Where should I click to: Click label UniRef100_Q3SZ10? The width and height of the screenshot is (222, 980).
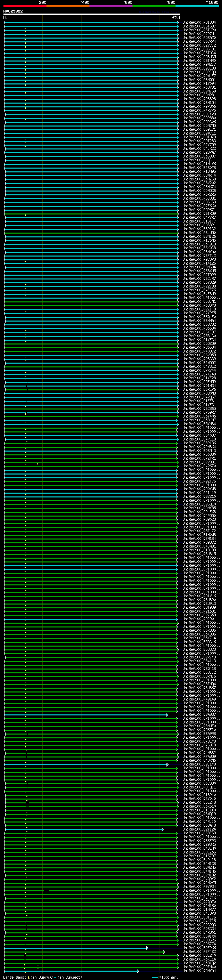pos(199,496)
